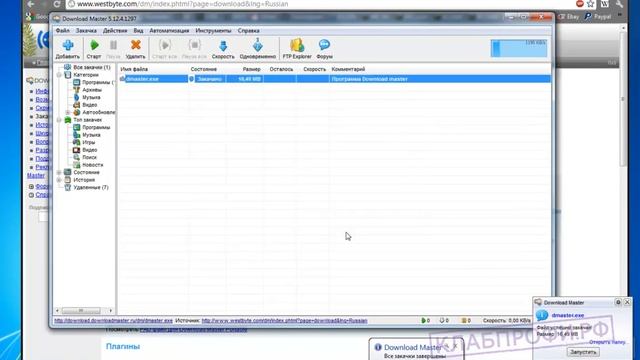Viewport: 640px width, 360px height.
Task: Click the dmaster.exe link in notification popup
Action: (x=568, y=316)
